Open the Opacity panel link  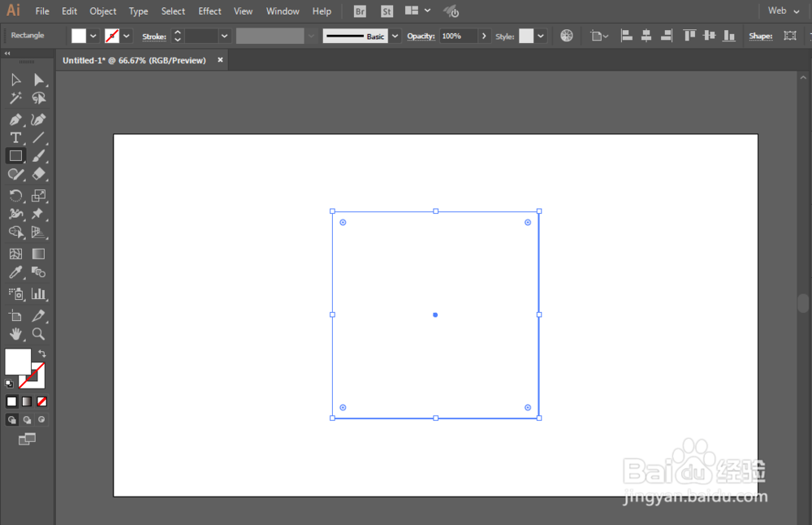(421, 37)
